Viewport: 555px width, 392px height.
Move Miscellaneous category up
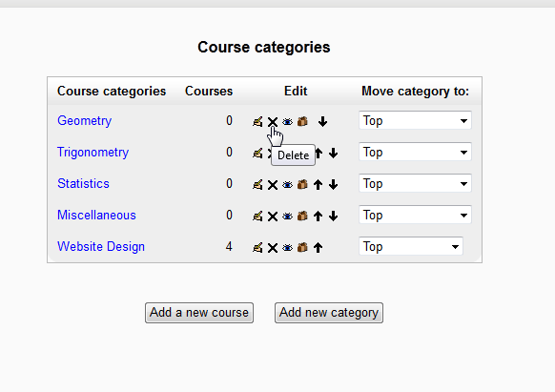click(x=319, y=216)
